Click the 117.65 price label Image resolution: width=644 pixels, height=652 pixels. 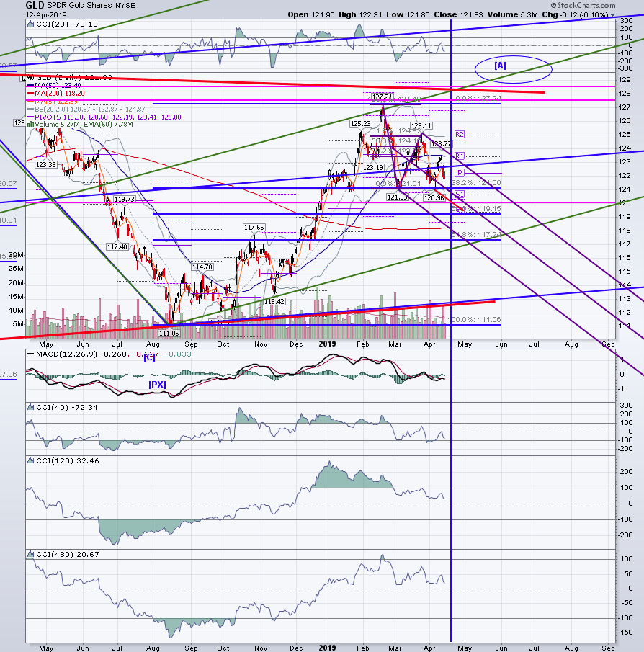tap(254, 228)
